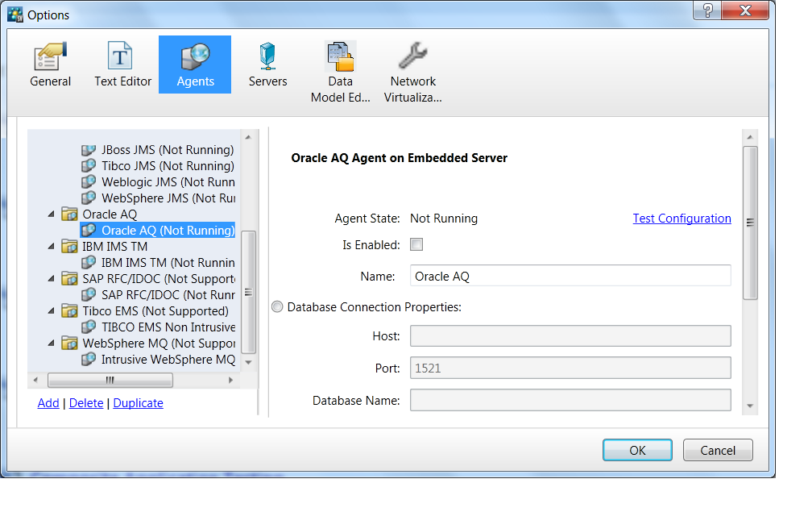The width and height of the screenshot is (812, 508).
Task: Select the Text Editor icon
Action: point(122,57)
